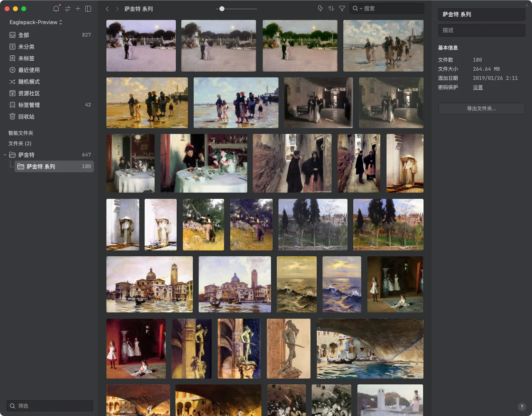This screenshot has width=532, height=416.
Task: Click the 基本信息 heading
Action: click(448, 48)
